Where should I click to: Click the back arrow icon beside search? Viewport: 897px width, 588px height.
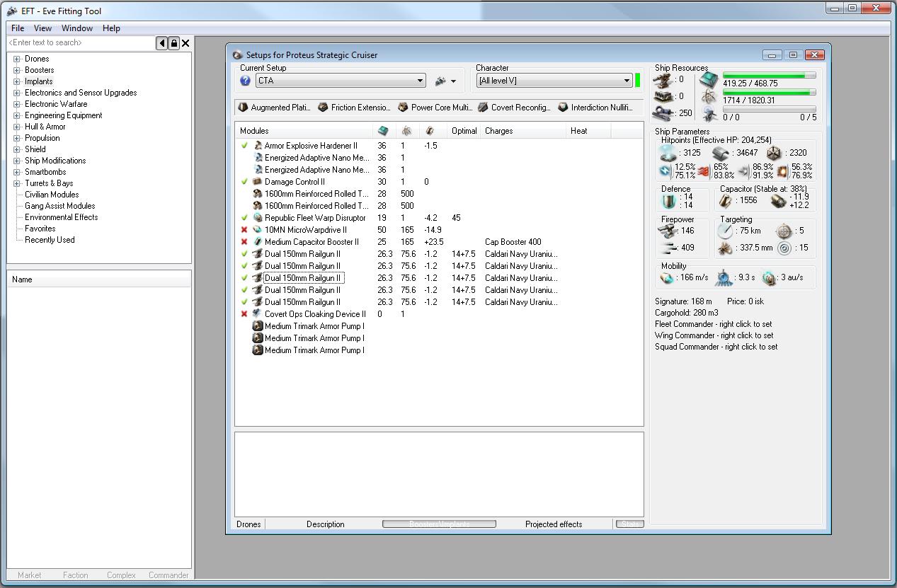[162, 43]
